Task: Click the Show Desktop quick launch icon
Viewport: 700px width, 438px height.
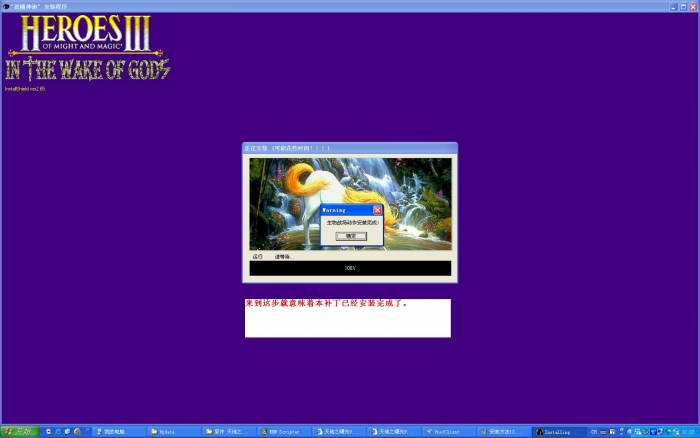Action: [67, 432]
